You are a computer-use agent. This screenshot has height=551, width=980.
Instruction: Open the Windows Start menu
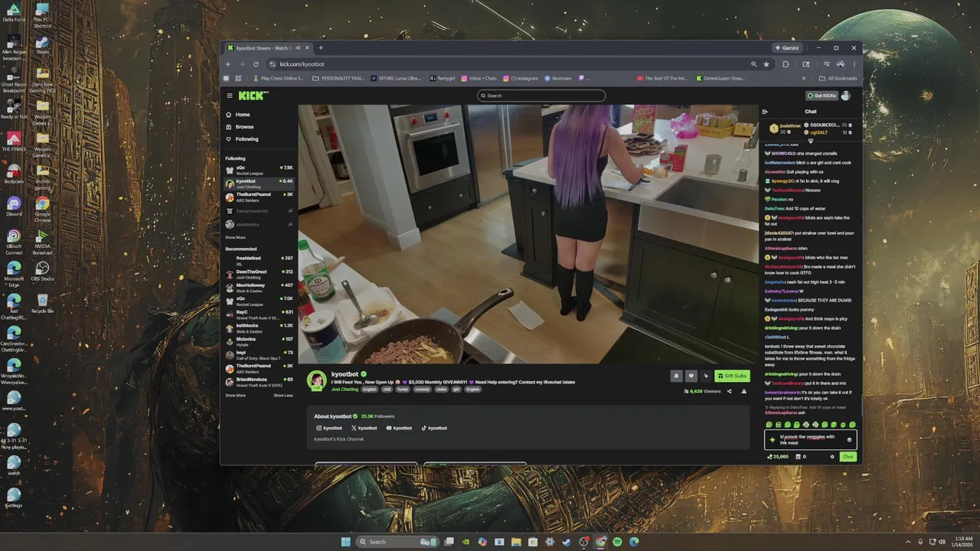click(x=345, y=542)
